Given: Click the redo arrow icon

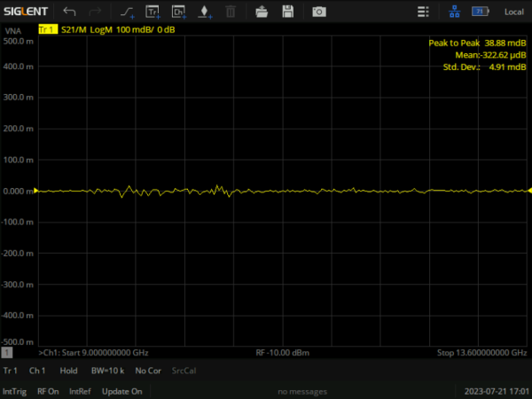Looking at the screenshot, I should (95, 12).
